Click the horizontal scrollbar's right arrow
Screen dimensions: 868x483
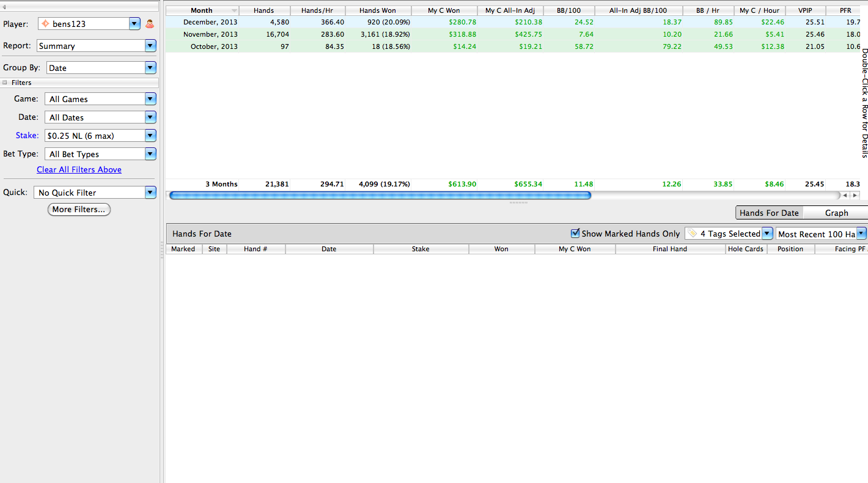855,196
